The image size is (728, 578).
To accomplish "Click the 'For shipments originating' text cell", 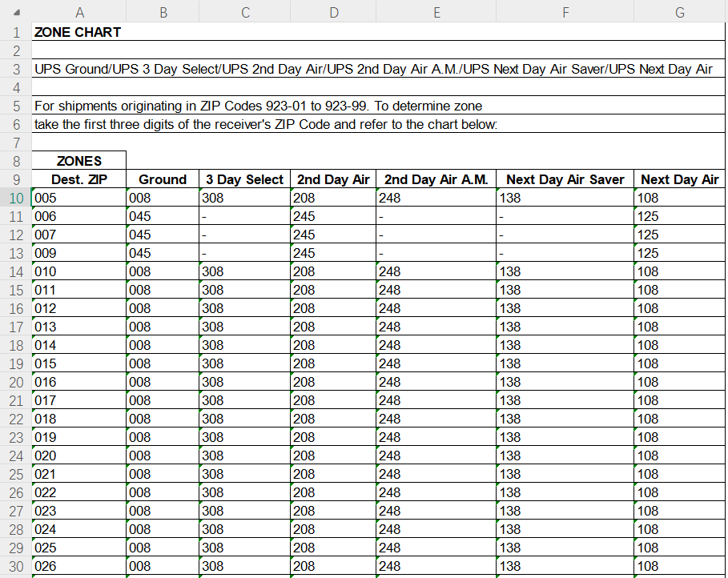I will (258, 106).
